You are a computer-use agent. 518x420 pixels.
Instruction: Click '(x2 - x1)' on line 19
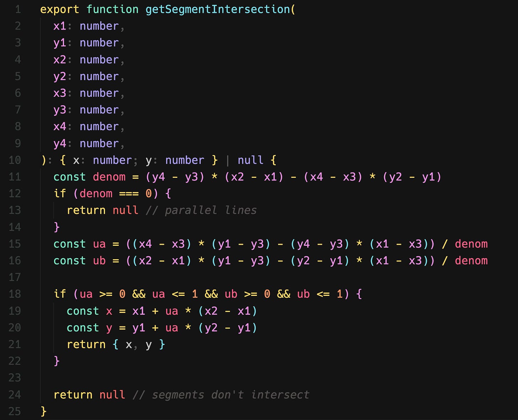point(228,311)
